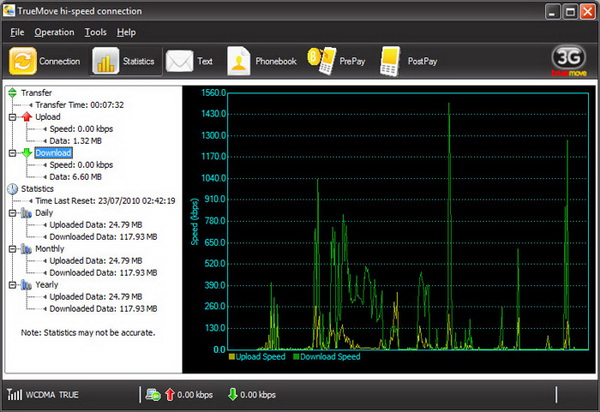Viewport: 600px width, 412px height.
Task: Open the Text envelope icon
Action: (x=179, y=61)
